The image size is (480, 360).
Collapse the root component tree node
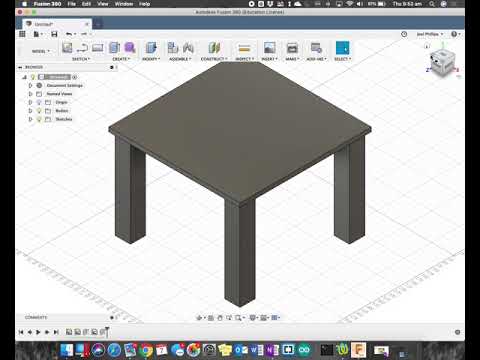point(24,77)
